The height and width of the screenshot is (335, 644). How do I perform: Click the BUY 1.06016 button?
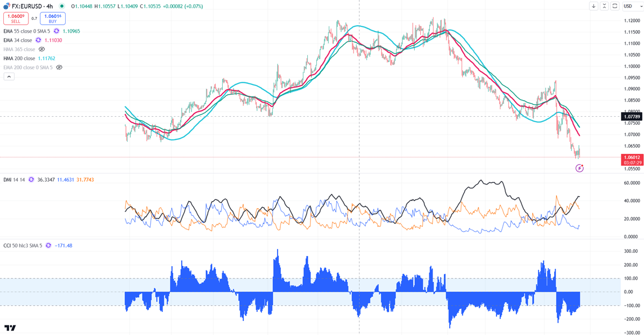pyautogui.click(x=53, y=18)
